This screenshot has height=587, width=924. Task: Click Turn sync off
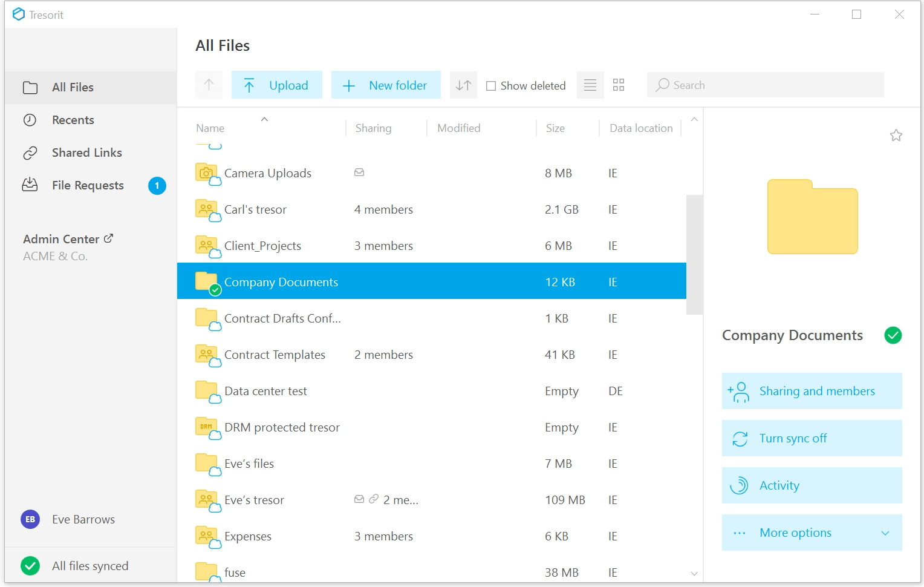click(812, 438)
